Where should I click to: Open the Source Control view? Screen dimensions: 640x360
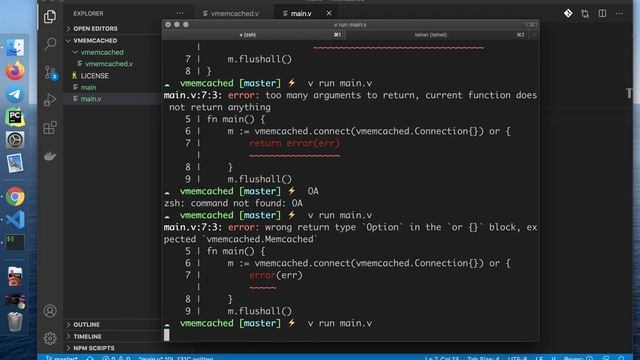[50, 73]
